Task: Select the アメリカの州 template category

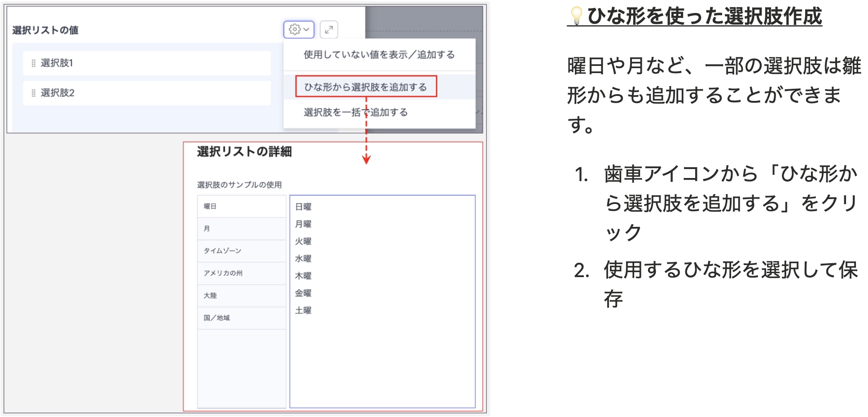Action: (x=241, y=273)
